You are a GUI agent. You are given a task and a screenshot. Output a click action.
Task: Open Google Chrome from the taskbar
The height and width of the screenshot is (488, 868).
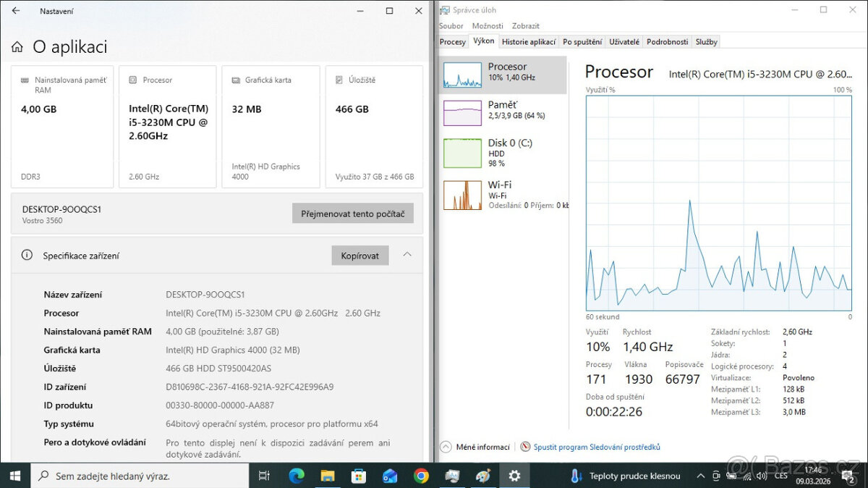421,476
